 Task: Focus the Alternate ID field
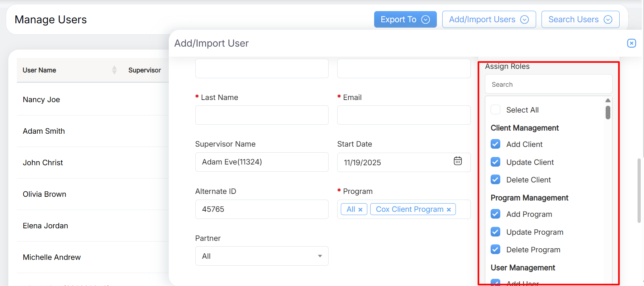pyautogui.click(x=262, y=209)
